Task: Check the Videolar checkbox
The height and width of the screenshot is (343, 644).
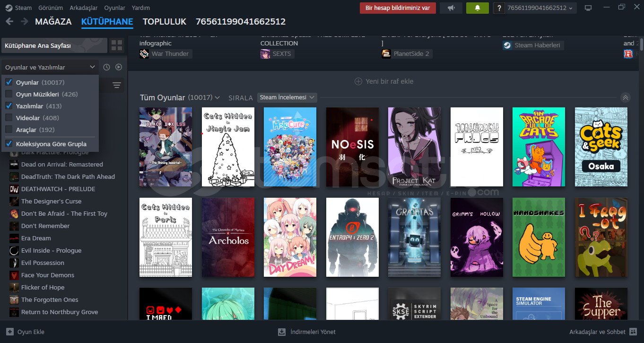Action: pyautogui.click(x=9, y=118)
